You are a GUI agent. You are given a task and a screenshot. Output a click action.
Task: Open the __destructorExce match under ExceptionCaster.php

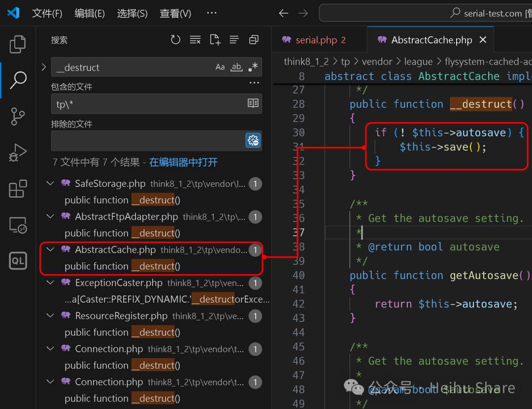pyautogui.click(x=167, y=299)
